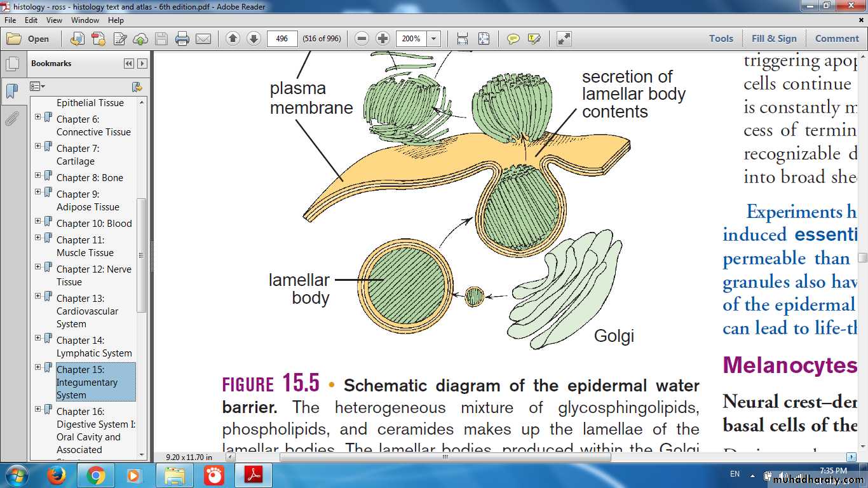The image size is (868, 488).
Task: Click the Print file icon
Action: tap(182, 39)
